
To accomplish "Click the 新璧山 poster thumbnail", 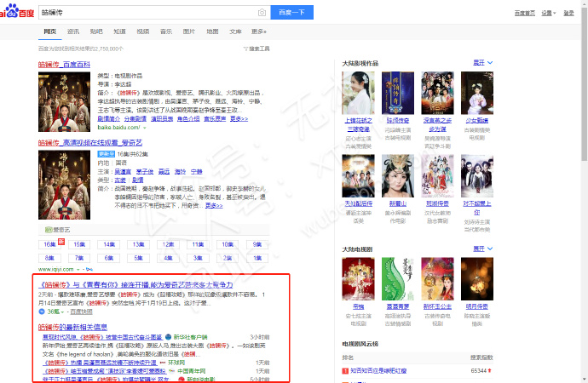I will coord(398,176).
